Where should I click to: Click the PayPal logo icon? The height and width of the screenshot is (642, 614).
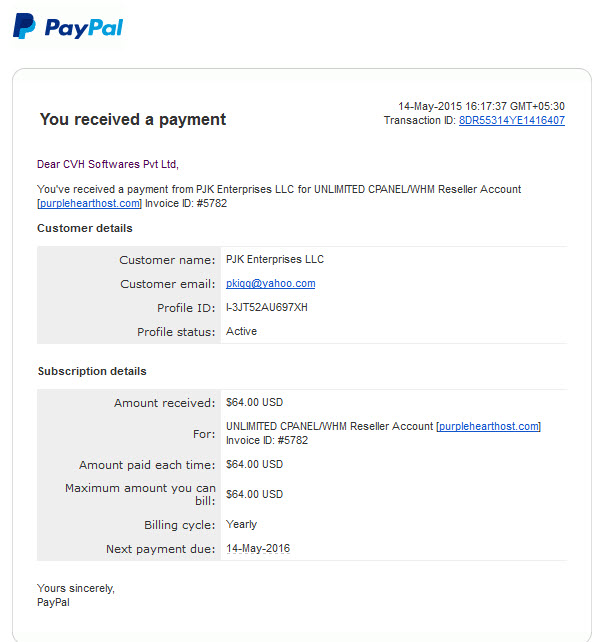point(24,26)
